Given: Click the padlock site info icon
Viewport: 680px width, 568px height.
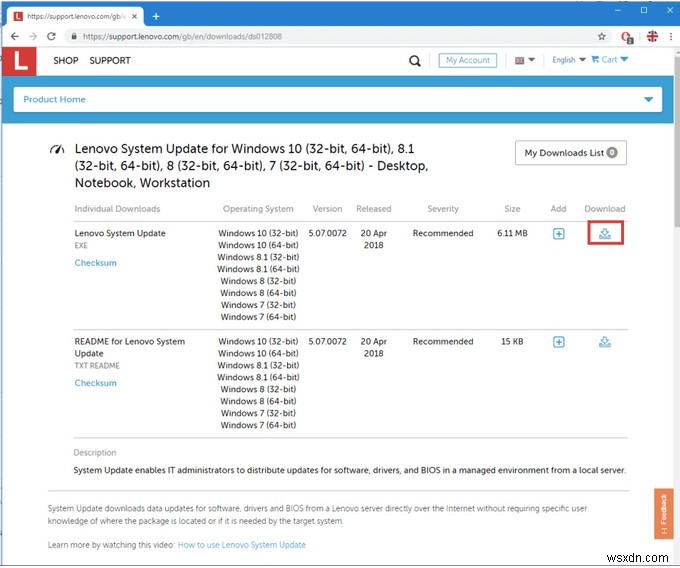Looking at the screenshot, I should pyautogui.click(x=74, y=36).
